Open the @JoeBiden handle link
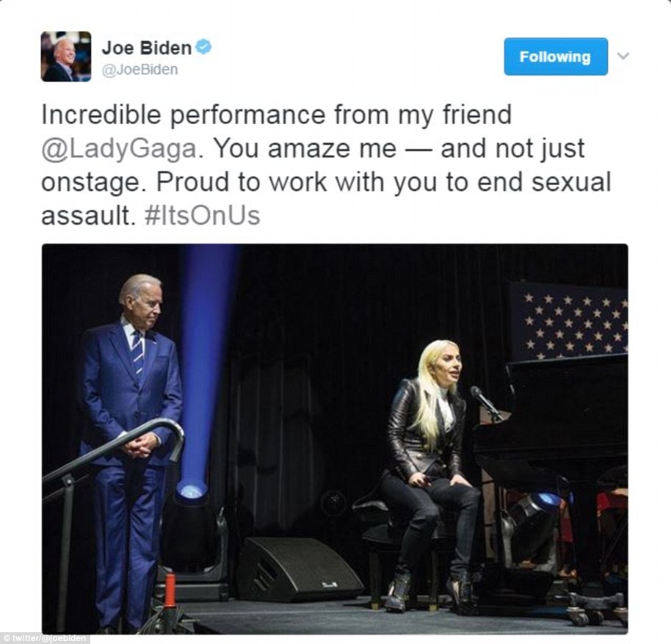671x644 pixels. point(139,69)
